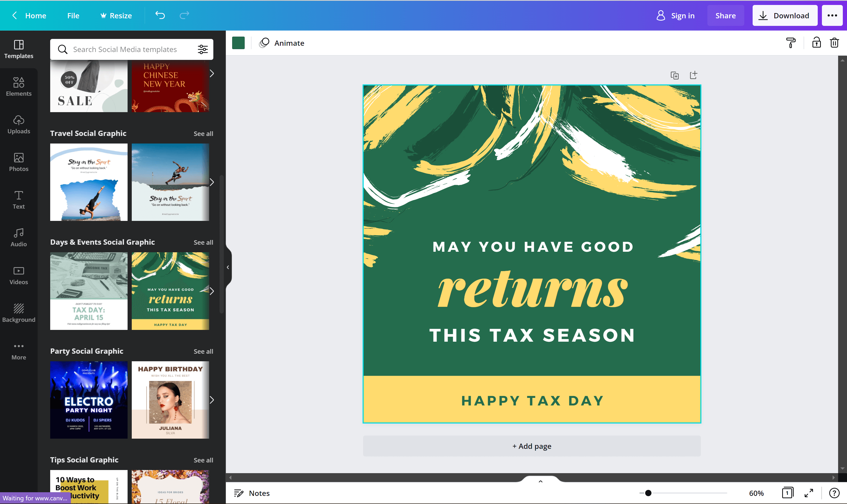Select the runner Stay in the Sport template
Image resolution: width=847 pixels, height=504 pixels.
point(170,182)
